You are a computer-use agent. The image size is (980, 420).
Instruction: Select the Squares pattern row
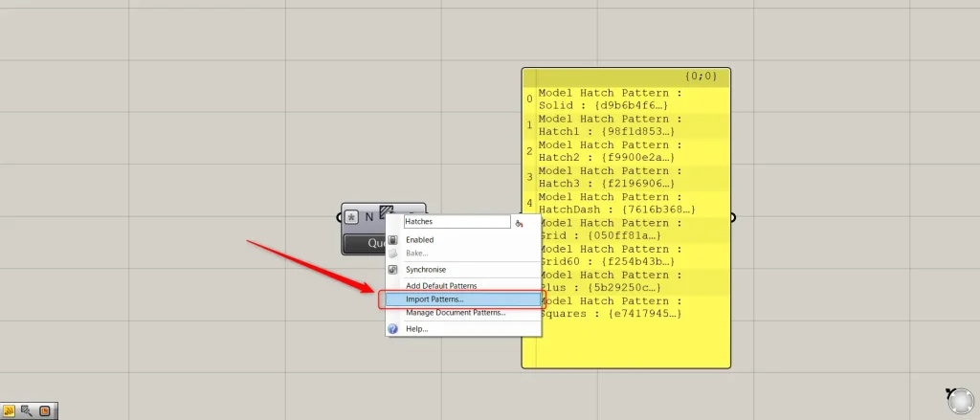635,307
